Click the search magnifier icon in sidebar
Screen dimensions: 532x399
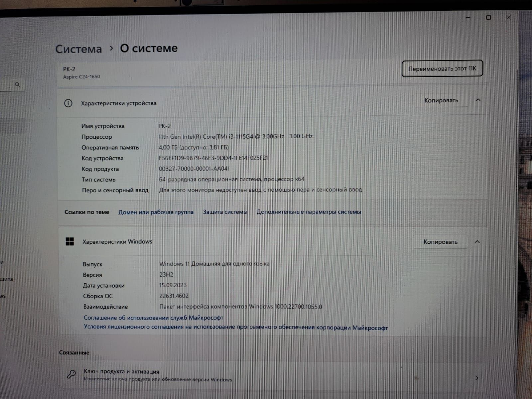point(17,85)
